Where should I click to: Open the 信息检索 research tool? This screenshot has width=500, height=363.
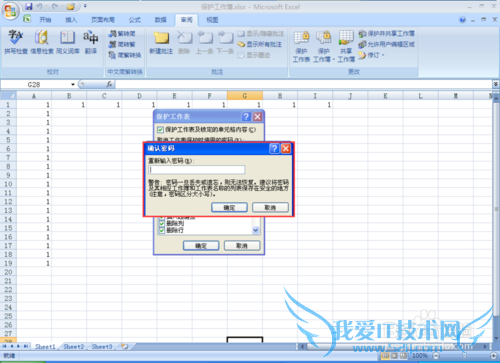42,42
